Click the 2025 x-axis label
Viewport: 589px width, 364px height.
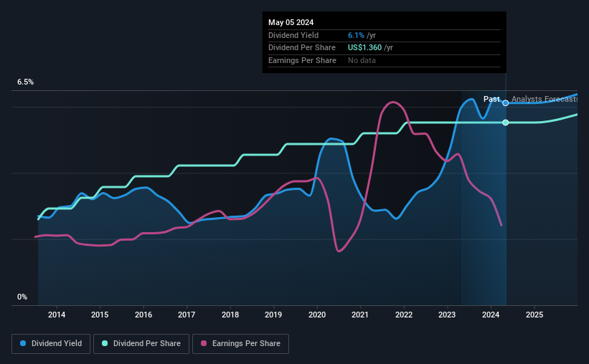coord(534,315)
